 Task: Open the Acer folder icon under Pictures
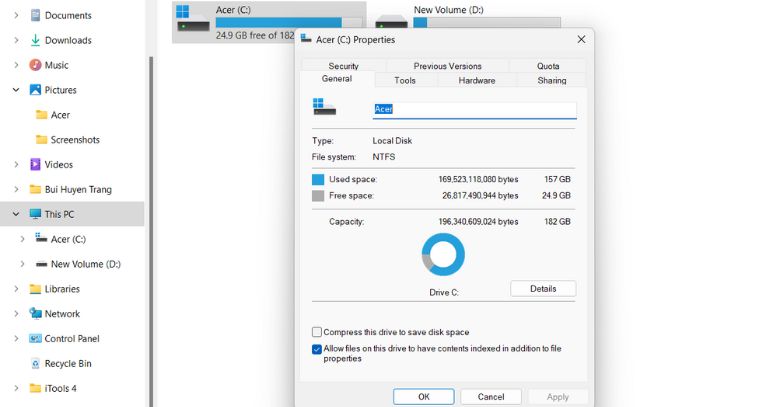pyautogui.click(x=41, y=115)
